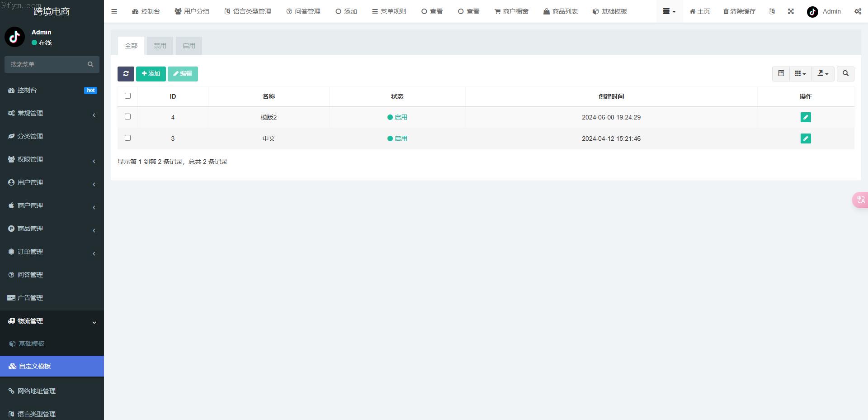Toggle the sidebar hamburger menu icon
The width and height of the screenshot is (868, 420).
pos(114,11)
